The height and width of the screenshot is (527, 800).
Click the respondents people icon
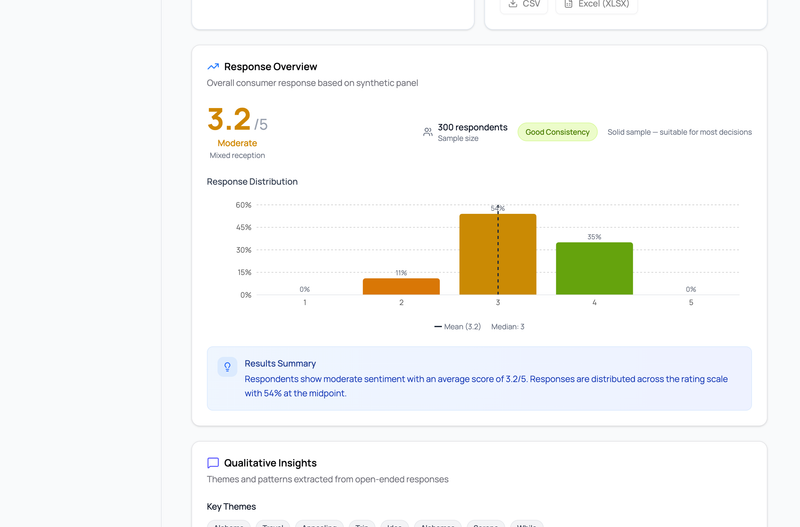[428, 132]
